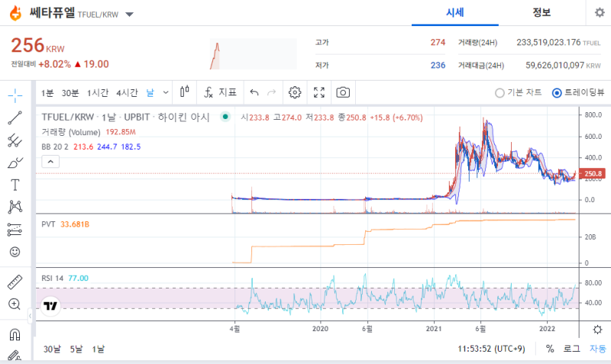Toggle the magnet snap mode
This screenshot has height=364, width=611.
15,334
